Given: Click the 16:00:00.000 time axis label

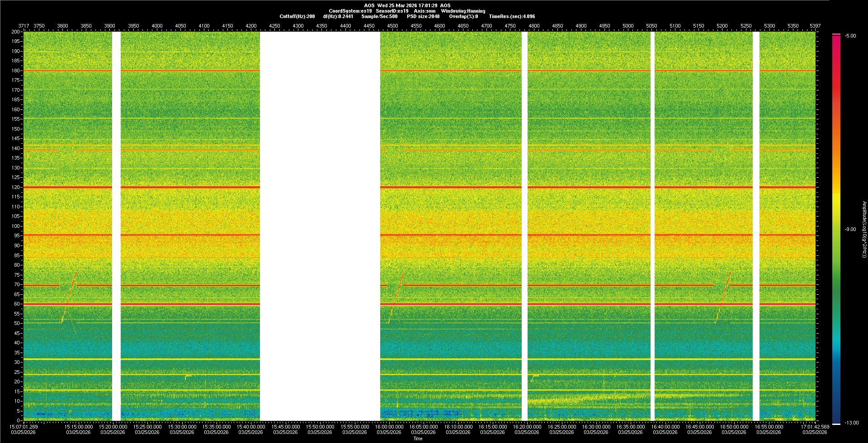Looking at the screenshot, I should [389, 427].
